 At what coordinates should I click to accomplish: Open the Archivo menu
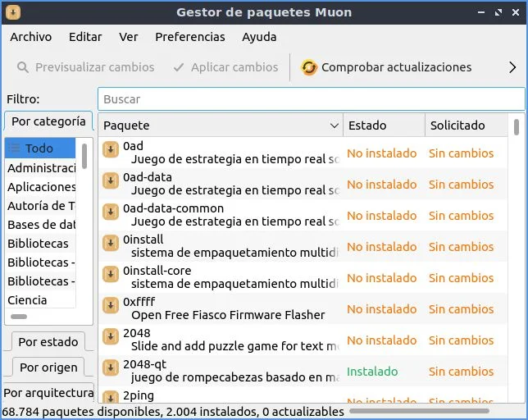[30, 37]
